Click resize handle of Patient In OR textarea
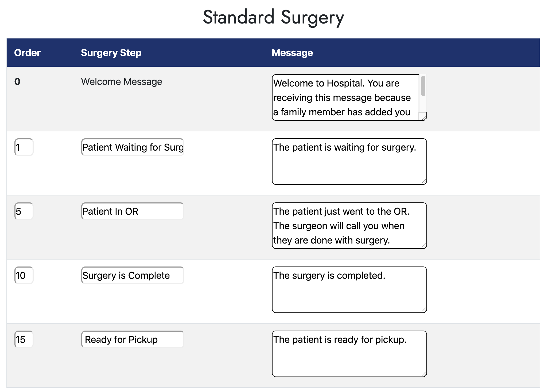This screenshot has width=552, height=392. coord(424,246)
